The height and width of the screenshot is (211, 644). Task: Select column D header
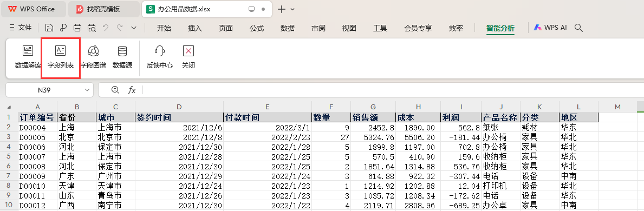(x=179, y=107)
